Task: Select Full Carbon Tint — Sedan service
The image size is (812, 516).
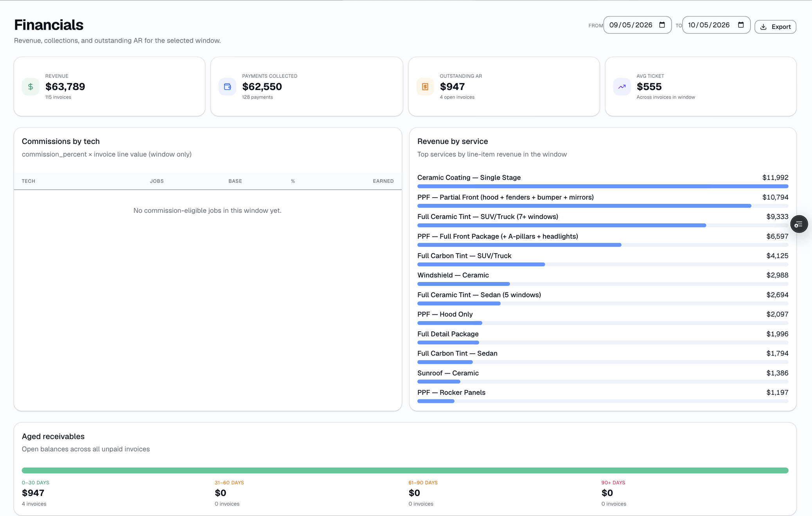Action: (x=457, y=354)
